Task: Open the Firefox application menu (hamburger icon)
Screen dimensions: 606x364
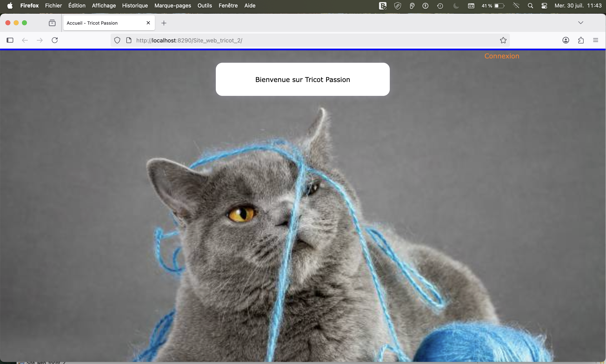Action: 596,40
